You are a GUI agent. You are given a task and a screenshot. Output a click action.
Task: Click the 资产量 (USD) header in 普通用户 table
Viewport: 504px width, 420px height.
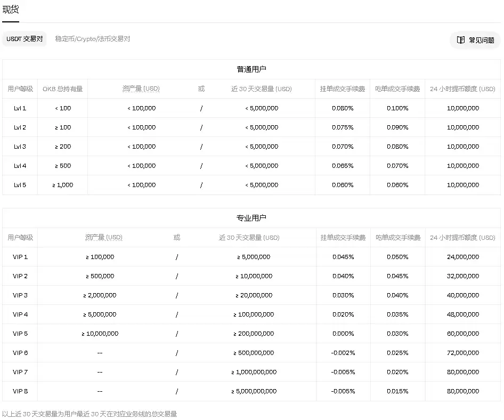(x=141, y=88)
